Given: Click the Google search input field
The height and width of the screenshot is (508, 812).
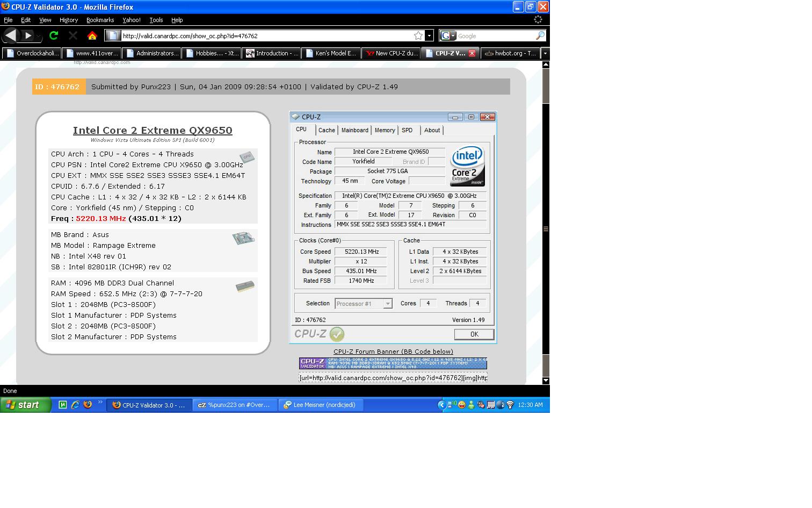Looking at the screenshot, I should (495, 36).
